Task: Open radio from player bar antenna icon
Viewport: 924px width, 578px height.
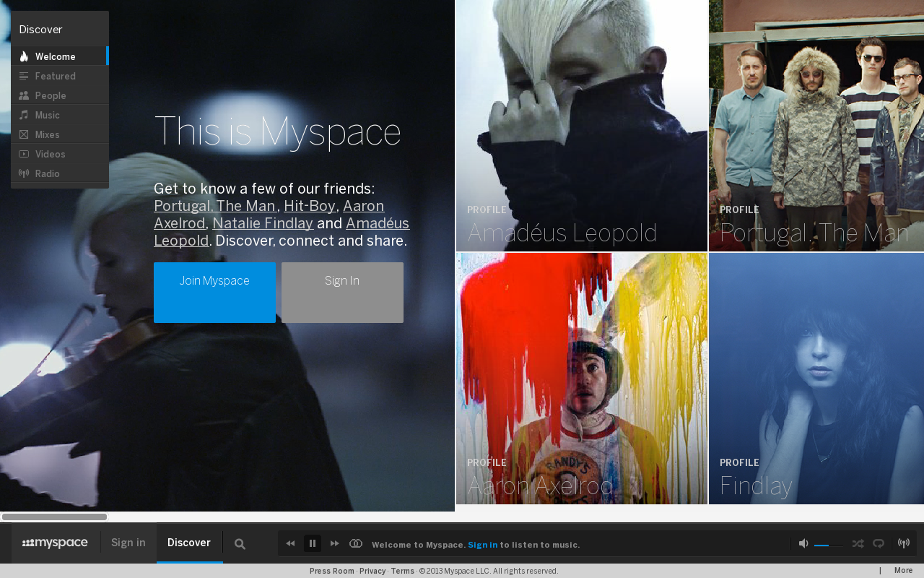Action: pos(904,543)
